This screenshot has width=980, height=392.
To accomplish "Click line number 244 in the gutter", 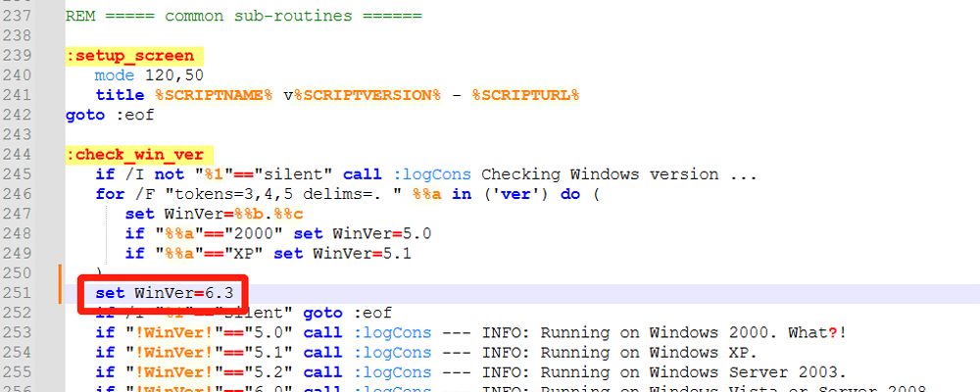I will click(20, 155).
